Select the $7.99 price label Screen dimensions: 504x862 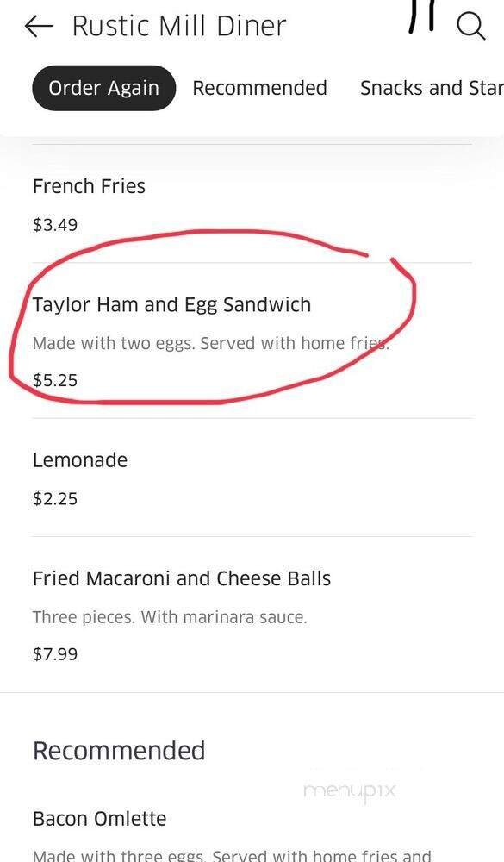tap(54, 653)
